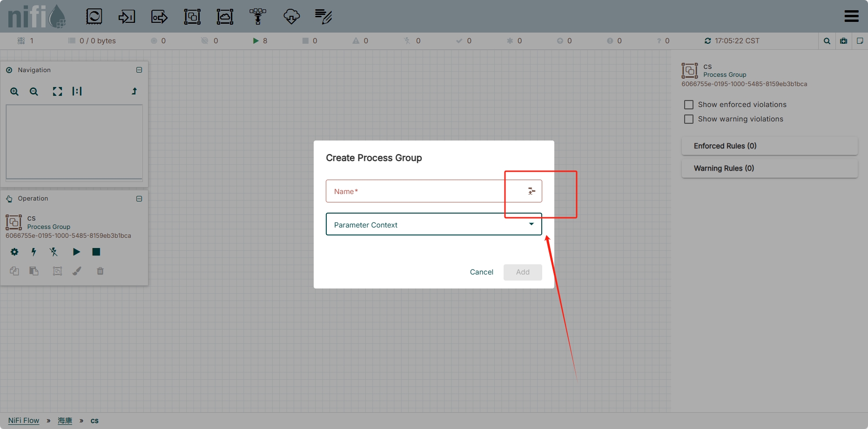Go to NiFi Flow breadcrumb
This screenshot has width=868, height=429.
click(24, 421)
